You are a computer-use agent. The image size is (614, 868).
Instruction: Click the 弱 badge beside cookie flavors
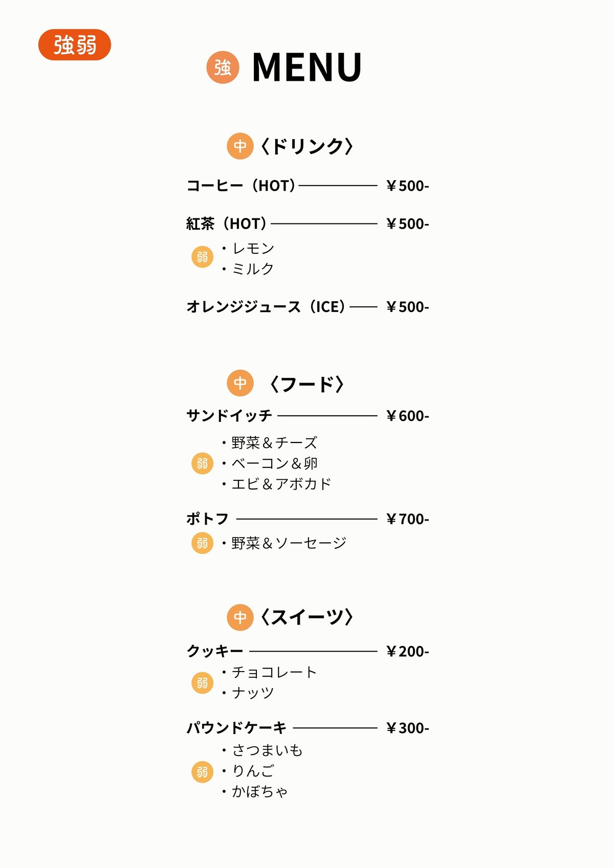click(203, 683)
